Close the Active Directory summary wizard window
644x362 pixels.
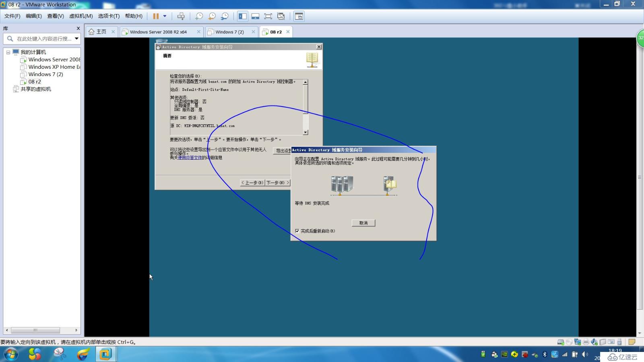[x=319, y=47]
